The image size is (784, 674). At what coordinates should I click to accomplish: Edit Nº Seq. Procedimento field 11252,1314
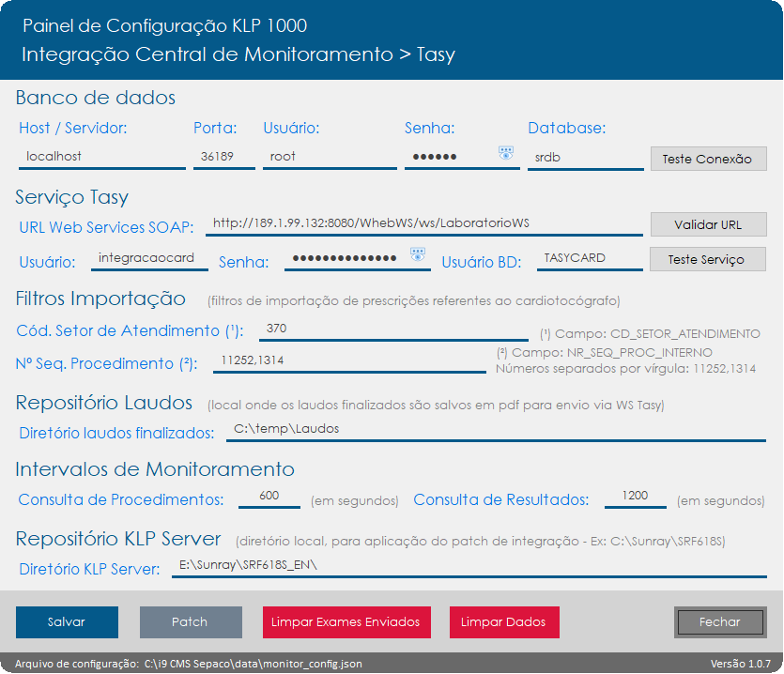tap(349, 361)
